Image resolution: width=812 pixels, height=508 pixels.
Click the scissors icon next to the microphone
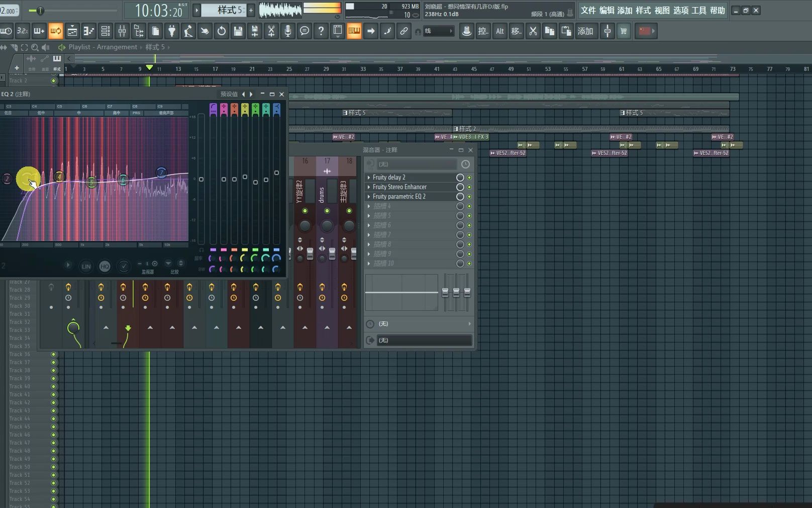[x=271, y=31]
